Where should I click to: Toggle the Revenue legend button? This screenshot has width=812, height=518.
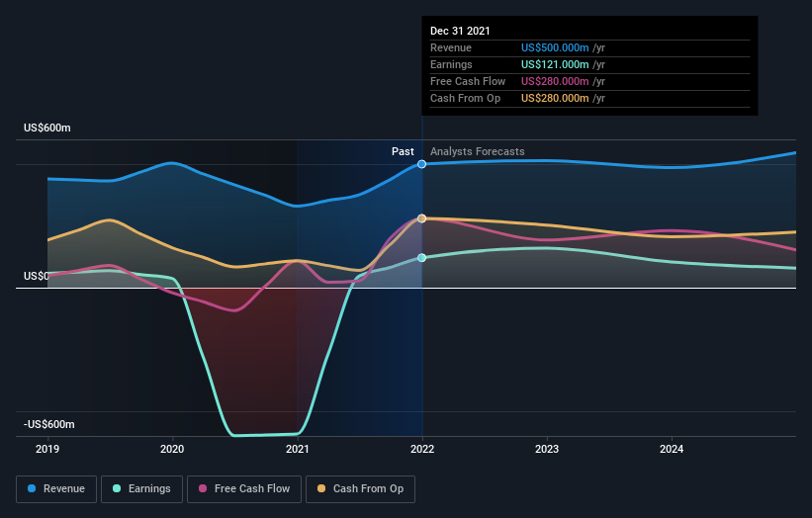[56, 489]
